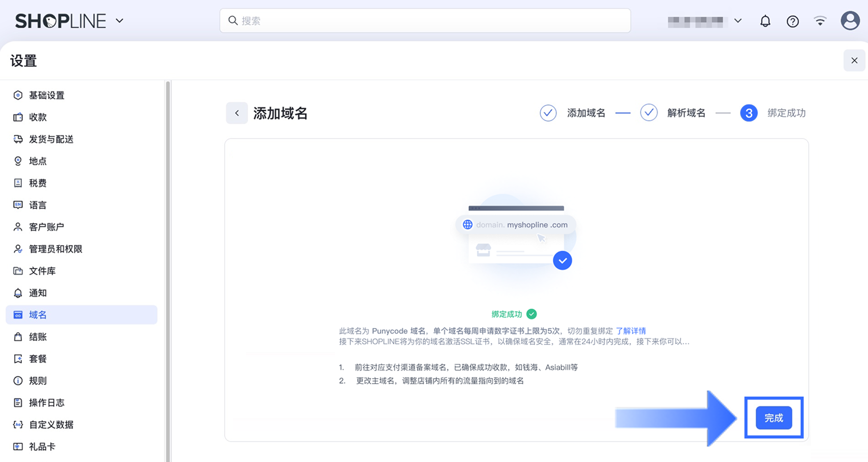Click the 通知 bell icon in sidebar
Screen dimensions: 868x462
(x=18, y=293)
